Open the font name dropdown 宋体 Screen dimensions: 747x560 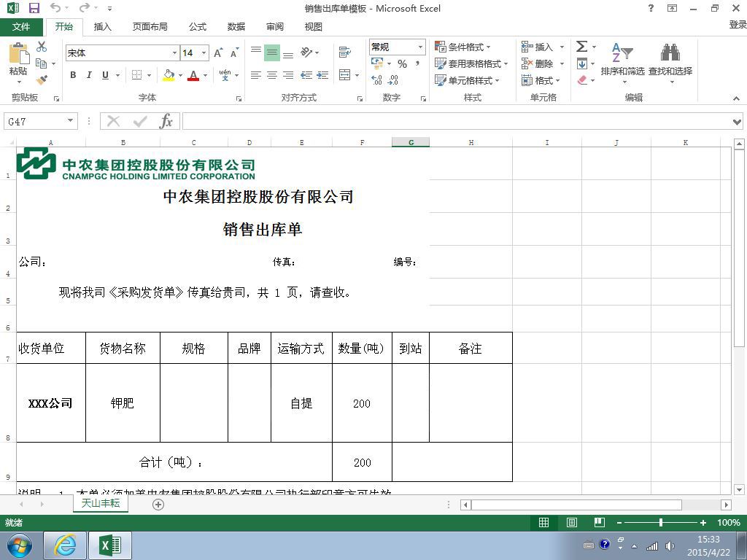pos(174,52)
